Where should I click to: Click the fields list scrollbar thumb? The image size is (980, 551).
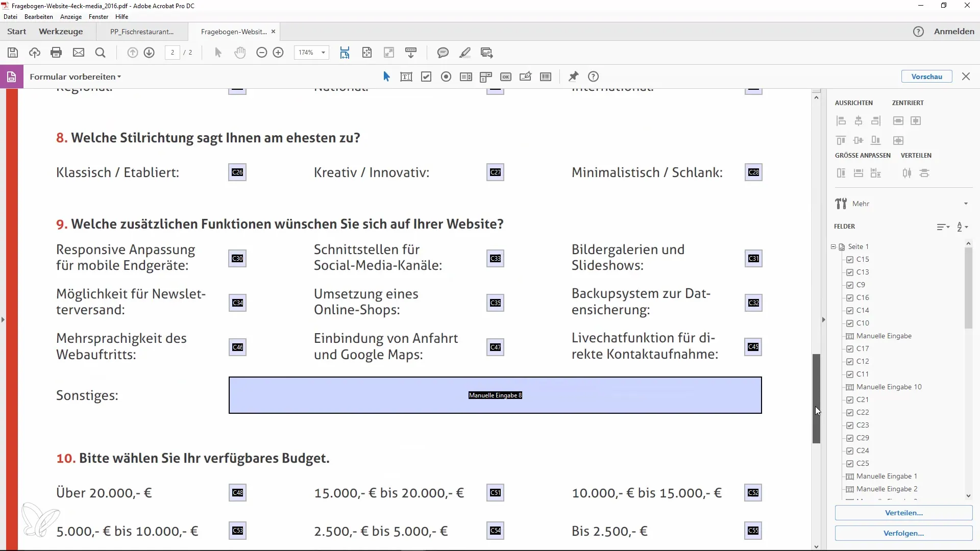(968, 289)
